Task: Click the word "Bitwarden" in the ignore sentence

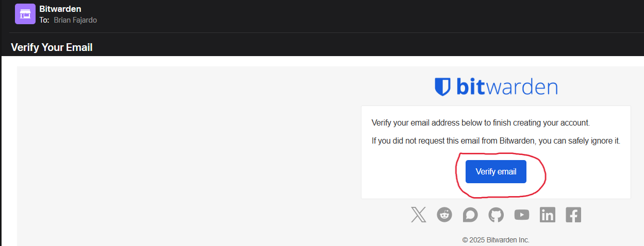Action: [x=516, y=140]
